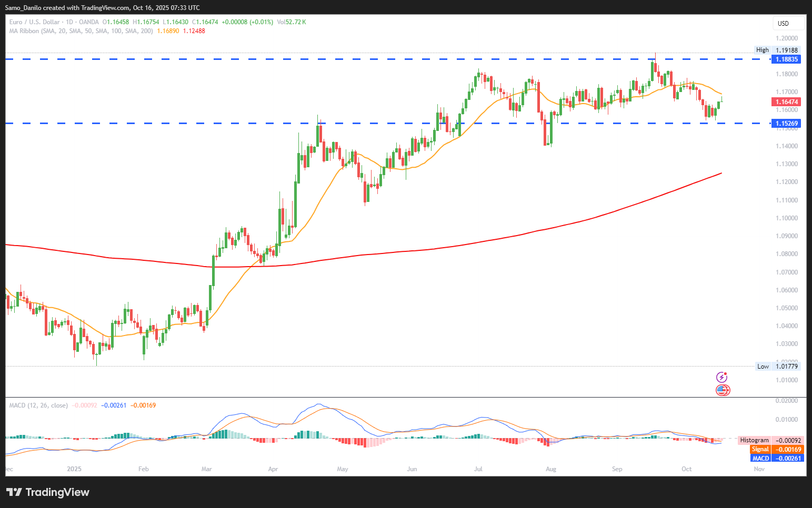The image size is (812, 508).
Task: Click the TradingView.com attribution text
Action: click(105, 8)
